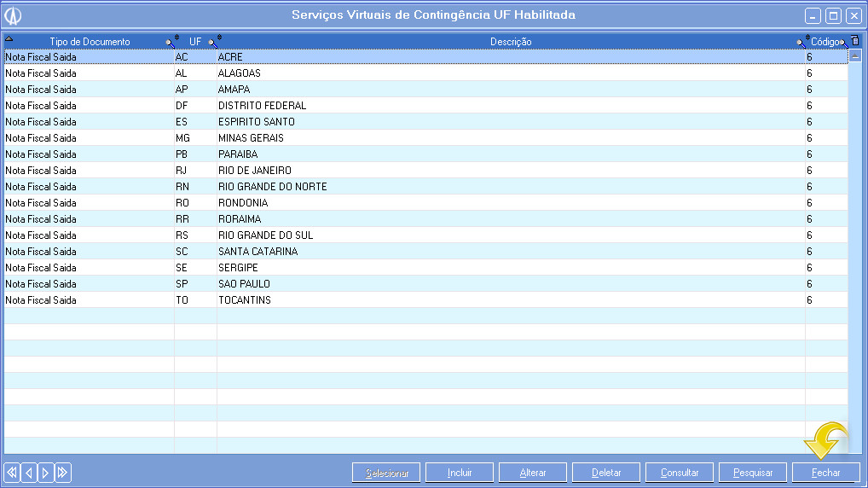Go to the first record
This screenshot has width=868, height=488.
tap(12, 473)
